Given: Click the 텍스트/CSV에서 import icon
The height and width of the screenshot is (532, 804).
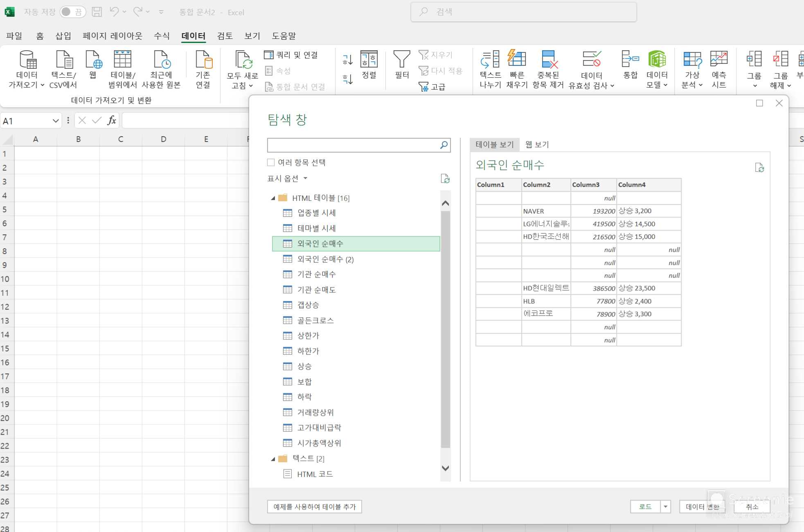Looking at the screenshot, I should pyautogui.click(x=63, y=69).
